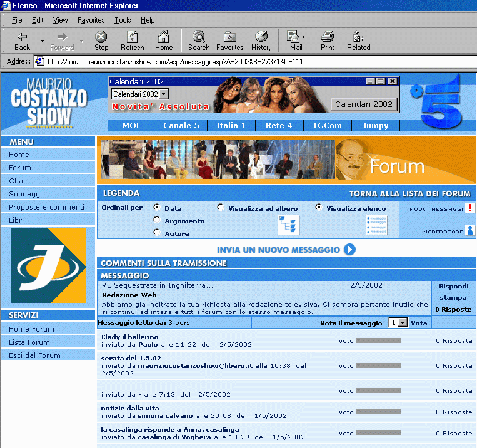Image resolution: width=477 pixels, height=448 pixels.
Task: Open the Favorites folder toolbar icon
Action: (x=229, y=37)
